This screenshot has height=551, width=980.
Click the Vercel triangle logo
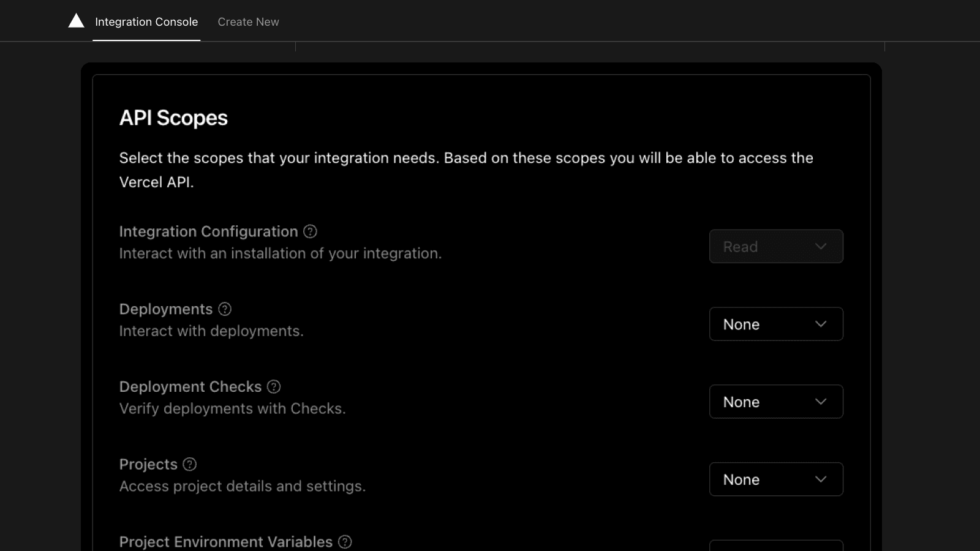click(x=76, y=21)
